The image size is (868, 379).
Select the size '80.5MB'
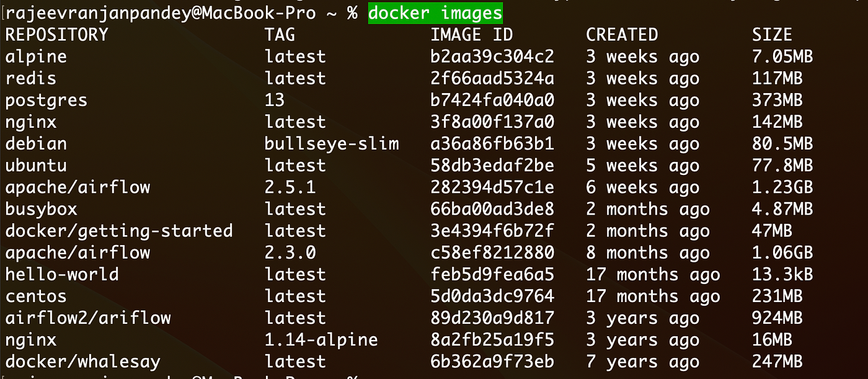pyautogui.click(x=782, y=144)
